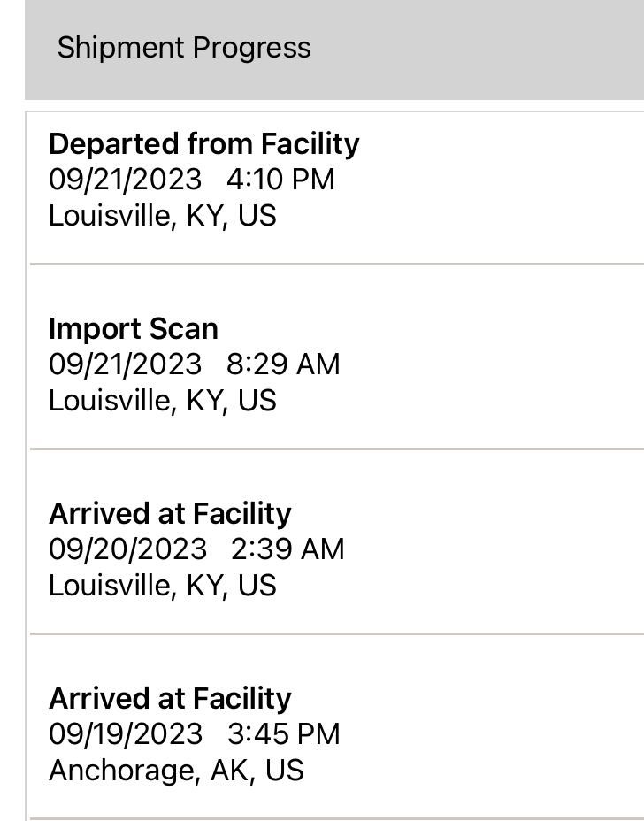Screen dimensions: 644x821
Task: Click the 3:45 PM arrival time
Action: 283,734
